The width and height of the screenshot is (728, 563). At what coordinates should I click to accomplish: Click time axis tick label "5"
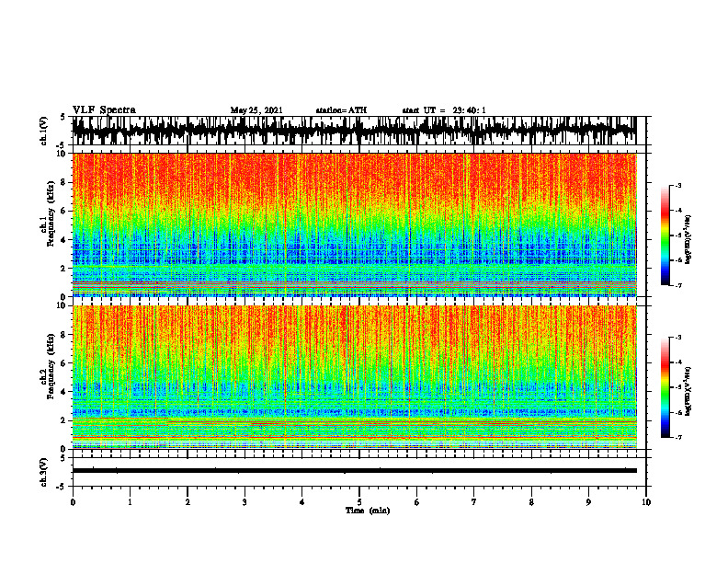pyautogui.click(x=359, y=502)
